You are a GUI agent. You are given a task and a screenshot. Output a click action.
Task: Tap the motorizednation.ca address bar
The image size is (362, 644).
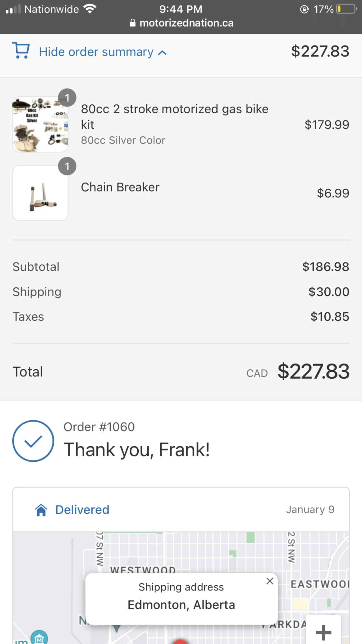(186, 23)
